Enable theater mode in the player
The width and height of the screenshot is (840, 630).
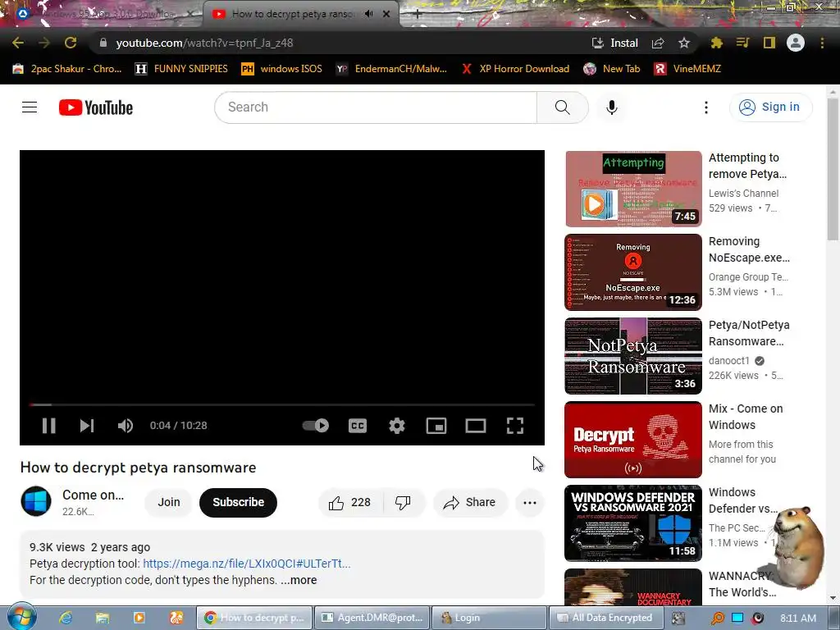click(476, 426)
